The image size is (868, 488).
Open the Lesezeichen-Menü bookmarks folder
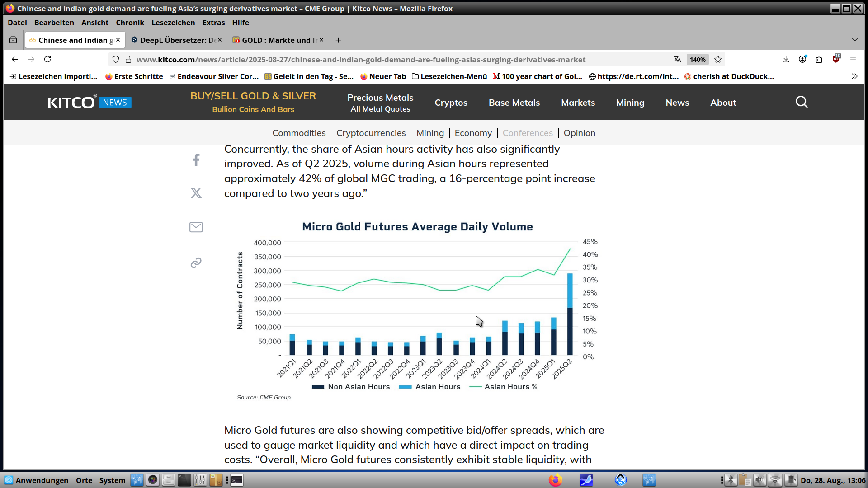click(449, 76)
